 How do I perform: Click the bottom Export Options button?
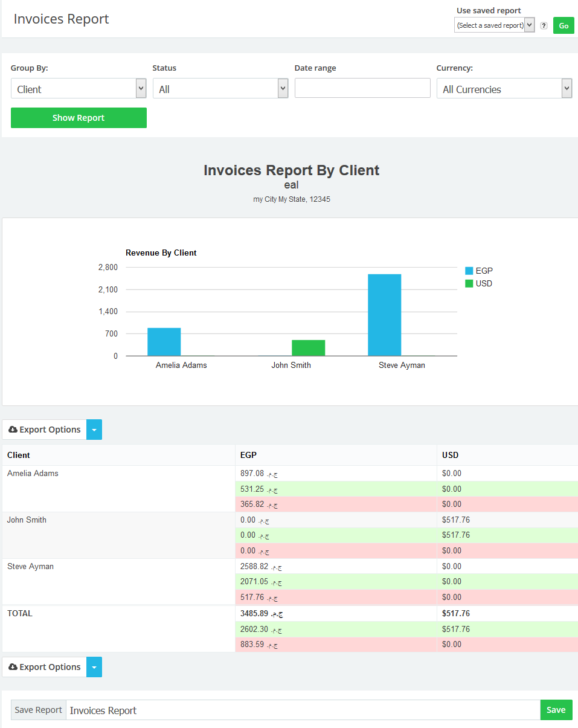pos(45,667)
